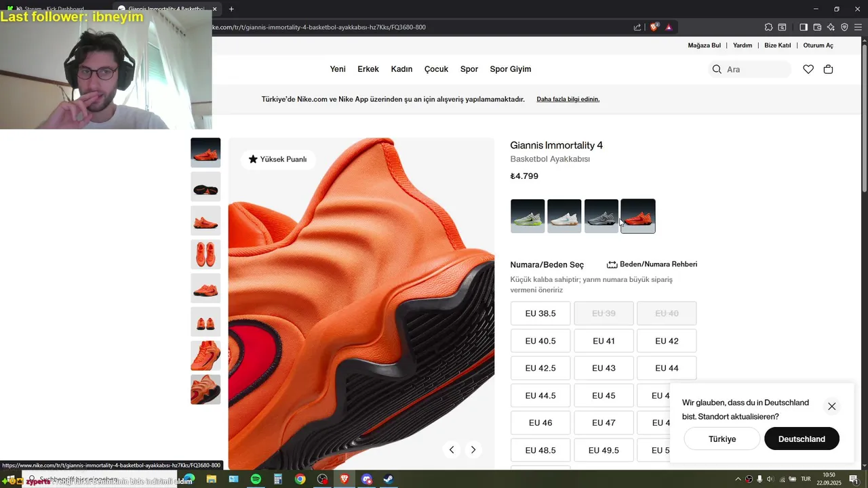Select size EU 41
Viewport: 868px width, 488px height.
tap(604, 341)
